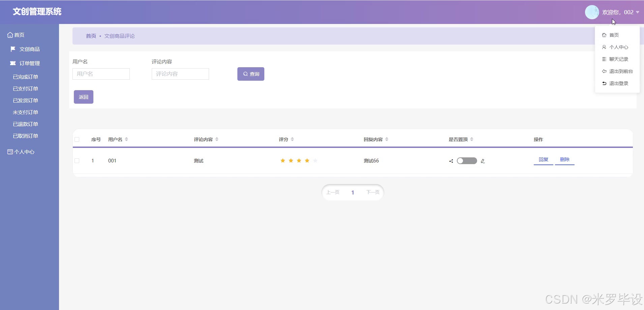Image resolution: width=644 pixels, height=310 pixels.
Task: Check the select-all checkbox in table header
Action: (x=77, y=139)
